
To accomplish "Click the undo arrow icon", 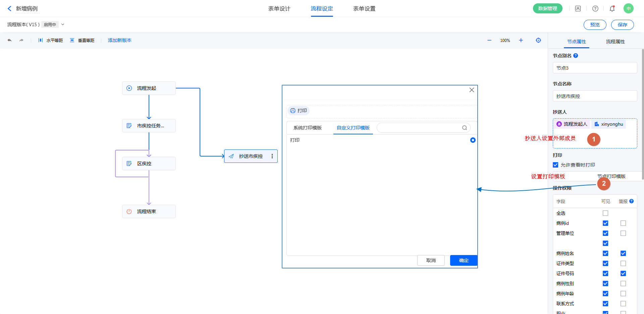I will pyautogui.click(x=9, y=40).
